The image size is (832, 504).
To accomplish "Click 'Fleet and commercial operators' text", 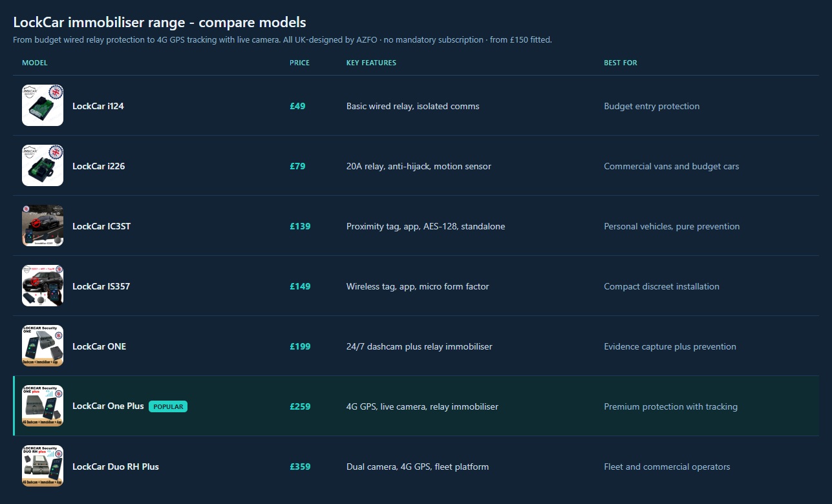I will tap(667, 467).
